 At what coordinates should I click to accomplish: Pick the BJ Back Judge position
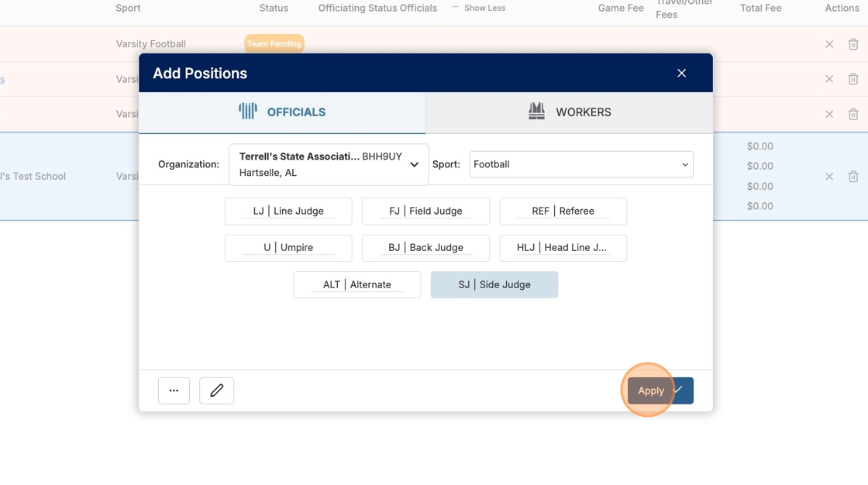point(425,248)
